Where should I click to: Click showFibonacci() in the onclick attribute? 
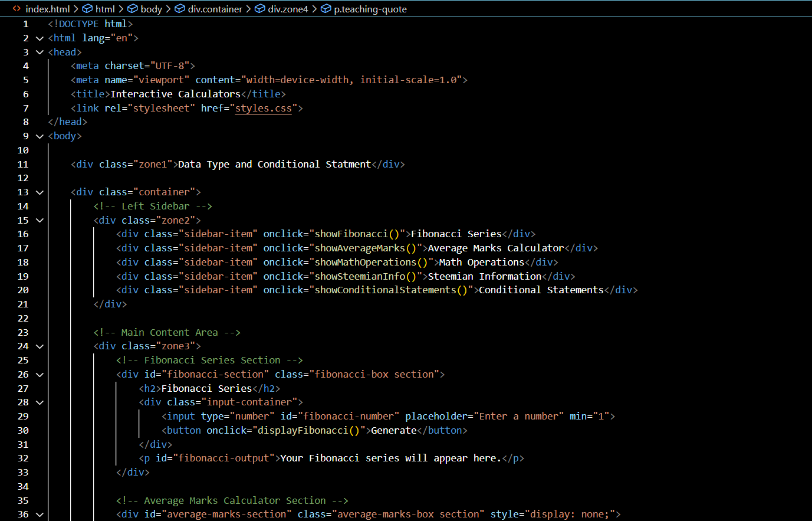pos(357,234)
